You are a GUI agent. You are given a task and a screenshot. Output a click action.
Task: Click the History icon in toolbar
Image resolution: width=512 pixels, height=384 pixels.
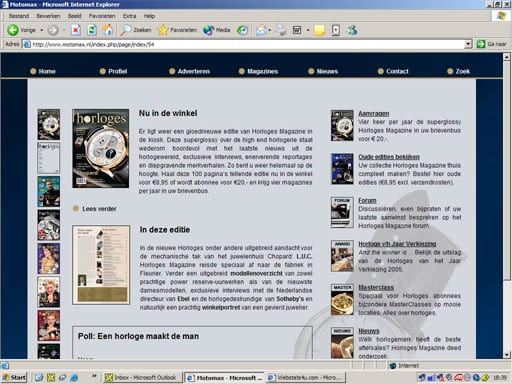tap(242, 30)
